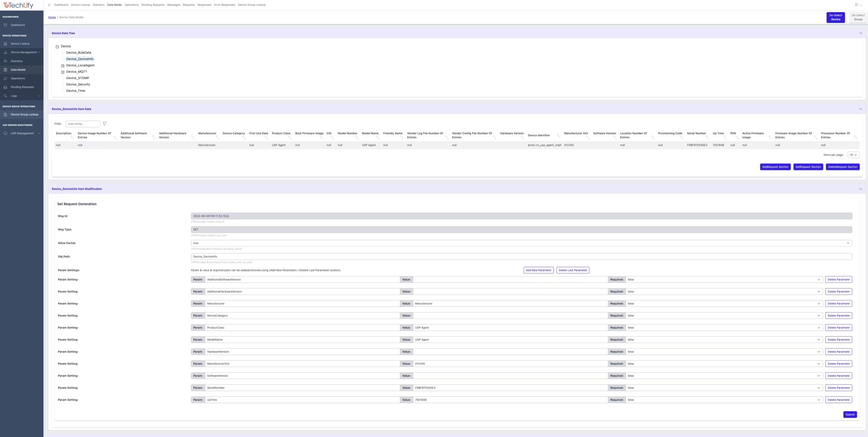This screenshot has width=868, height=437.
Task: Click the Home breadcrumb link
Action: [52, 18]
